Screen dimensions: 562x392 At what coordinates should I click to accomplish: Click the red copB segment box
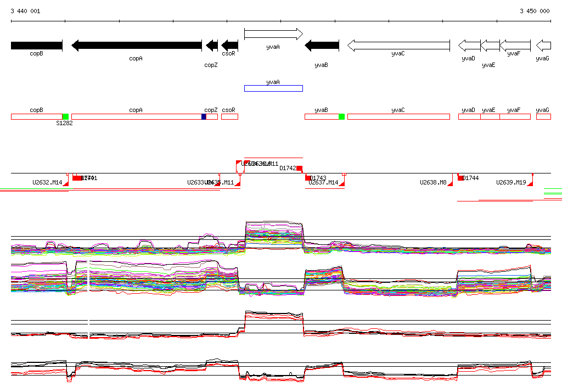[x=37, y=116]
